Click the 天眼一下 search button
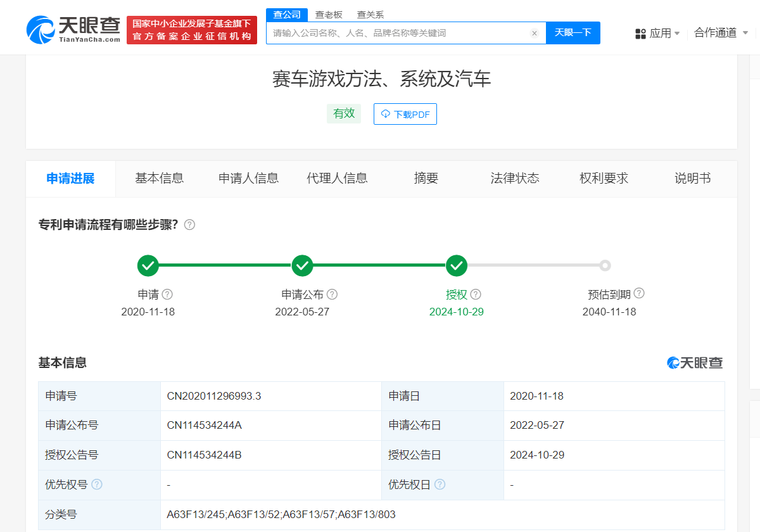 click(x=573, y=33)
